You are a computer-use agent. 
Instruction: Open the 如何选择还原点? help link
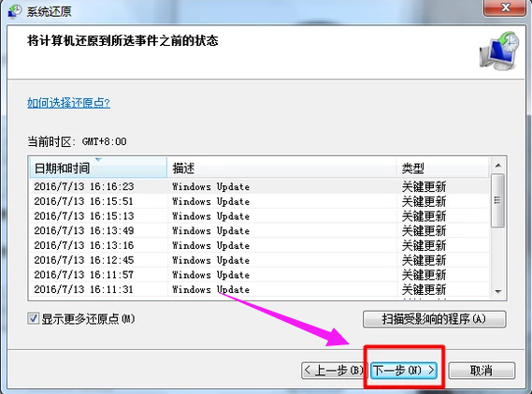coord(68,103)
